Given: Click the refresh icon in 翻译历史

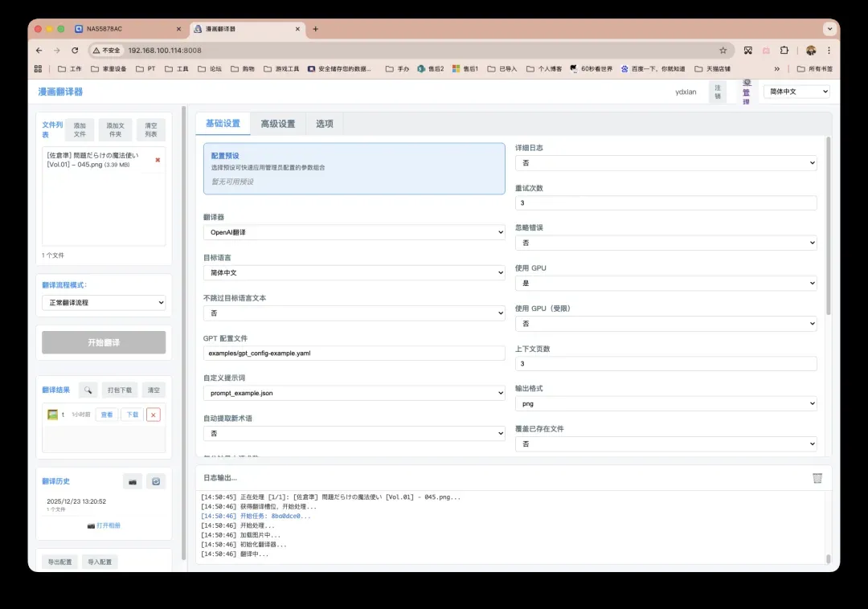Looking at the screenshot, I should click(156, 481).
